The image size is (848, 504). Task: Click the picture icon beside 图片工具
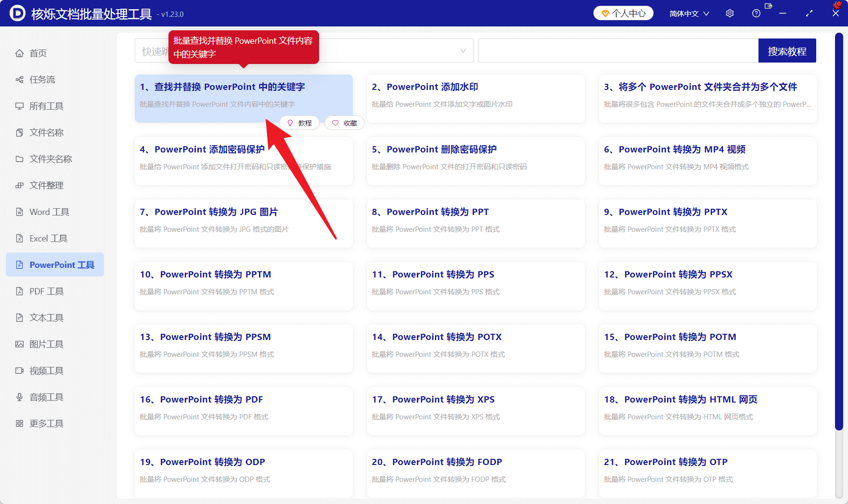(x=19, y=344)
